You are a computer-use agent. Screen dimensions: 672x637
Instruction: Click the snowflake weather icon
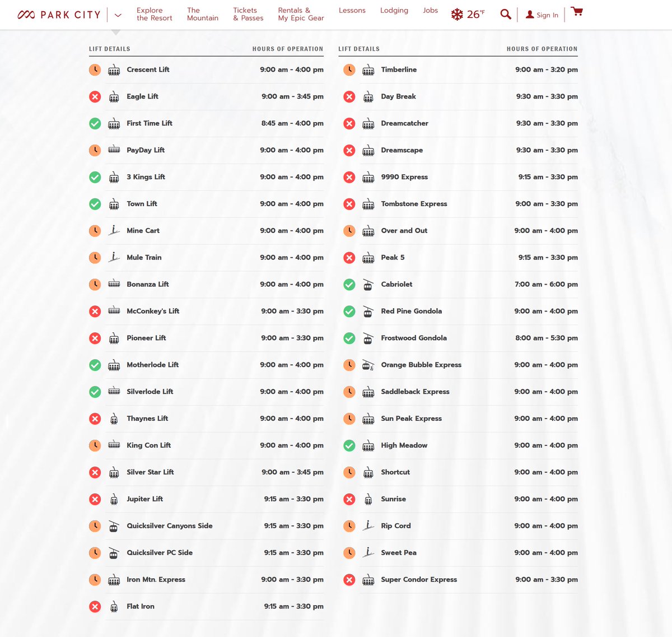click(457, 15)
